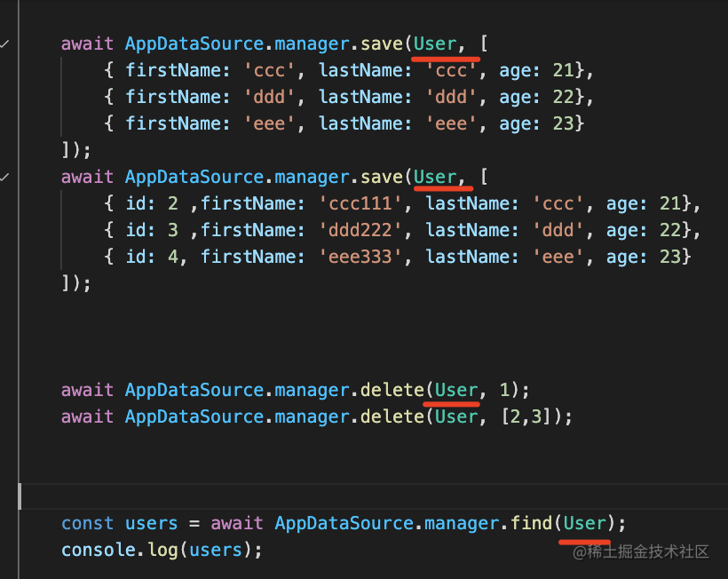Click the gutter checkmark beside first save call

[5, 44]
